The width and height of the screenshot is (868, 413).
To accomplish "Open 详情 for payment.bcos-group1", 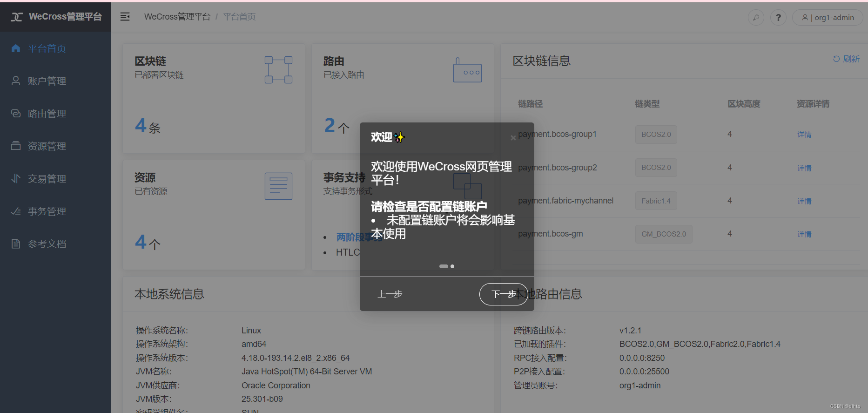I will pyautogui.click(x=804, y=135).
